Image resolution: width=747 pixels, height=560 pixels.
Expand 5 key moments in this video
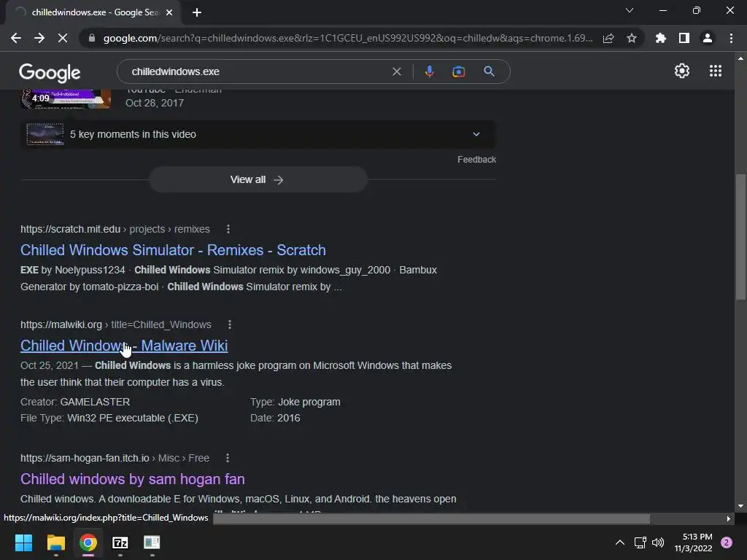tap(258, 134)
